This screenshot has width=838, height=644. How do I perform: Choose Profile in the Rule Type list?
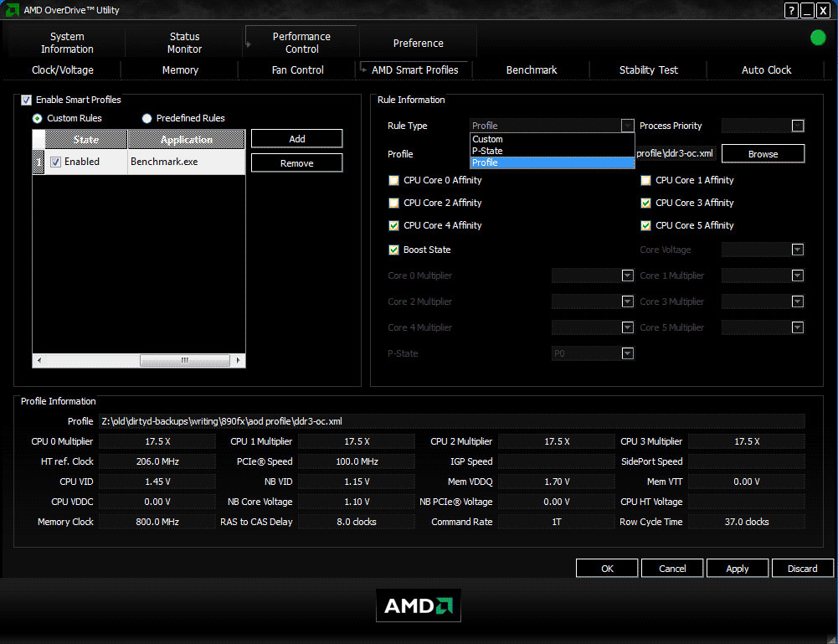tap(552, 162)
